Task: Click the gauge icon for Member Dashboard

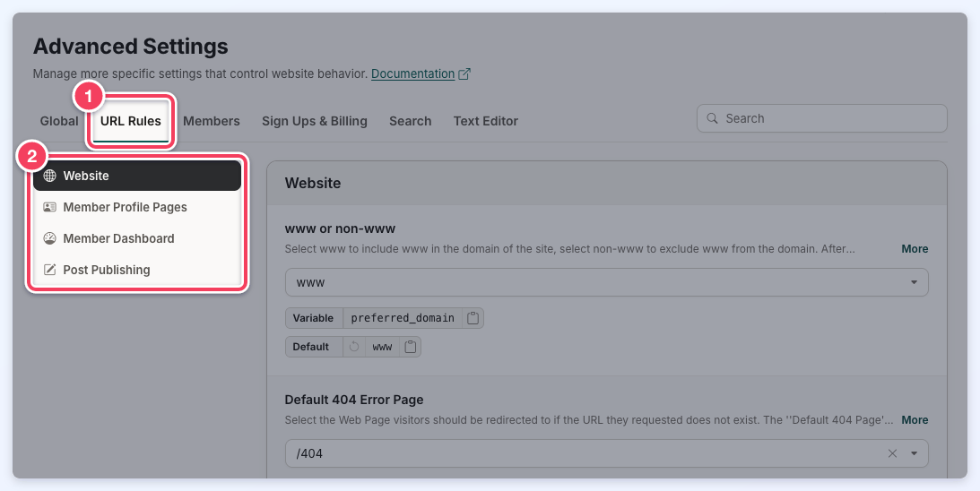Action: [49, 238]
